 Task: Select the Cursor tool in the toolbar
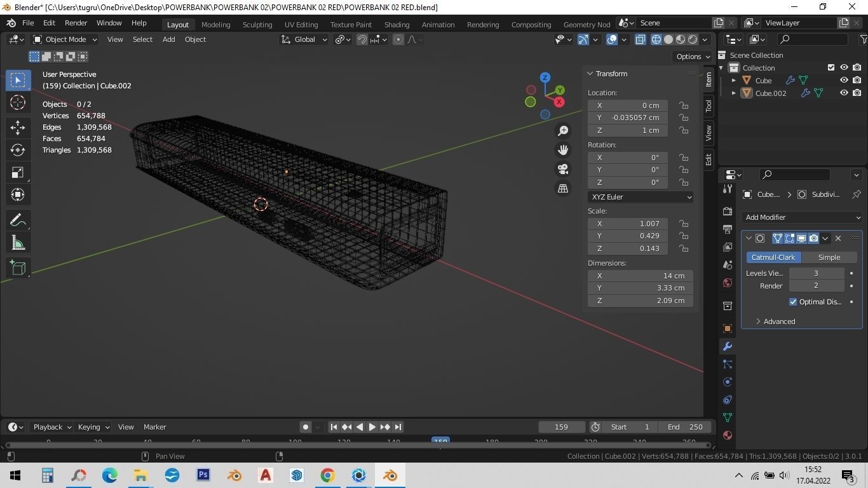pyautogui.click(x=18, y=102)
